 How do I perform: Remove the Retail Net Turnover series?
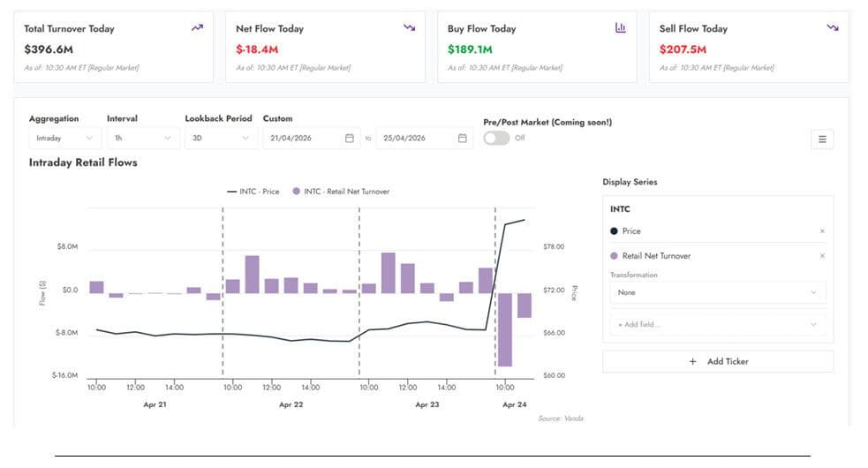[x=822, y=256]
